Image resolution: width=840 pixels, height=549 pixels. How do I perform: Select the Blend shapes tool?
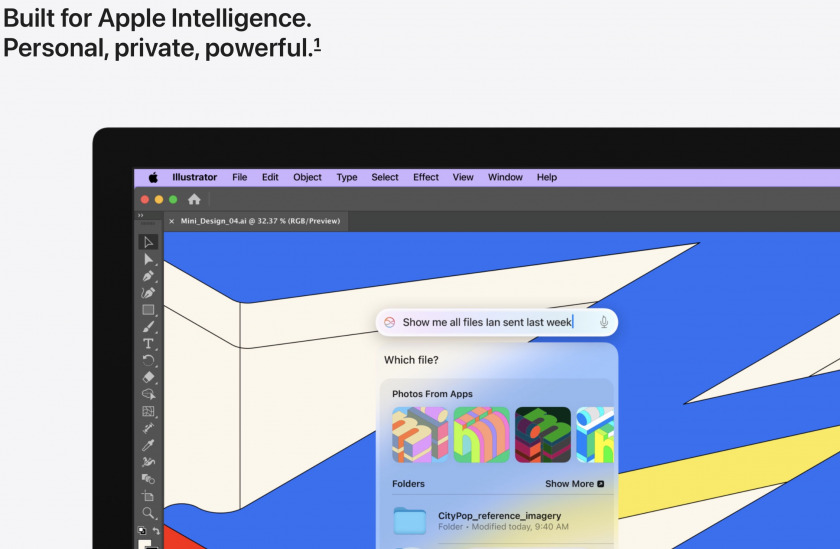[x=148, y=479]
